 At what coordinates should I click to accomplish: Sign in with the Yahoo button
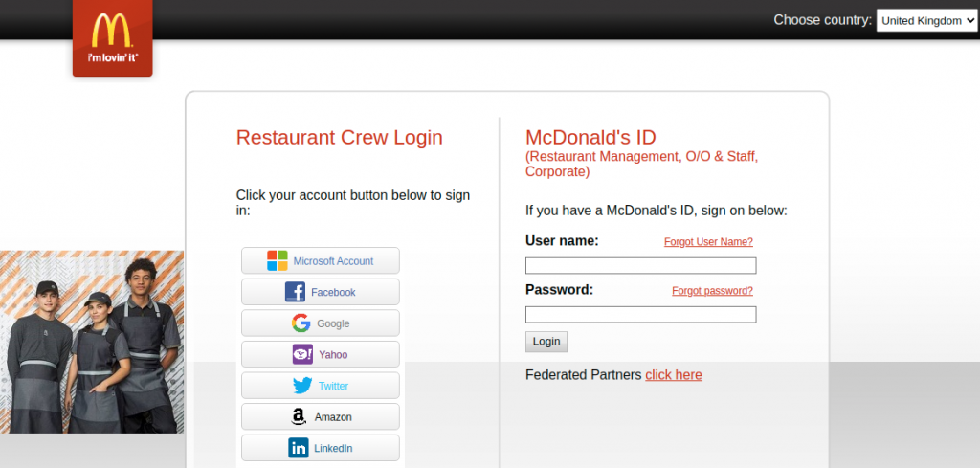tap(321, 354)
